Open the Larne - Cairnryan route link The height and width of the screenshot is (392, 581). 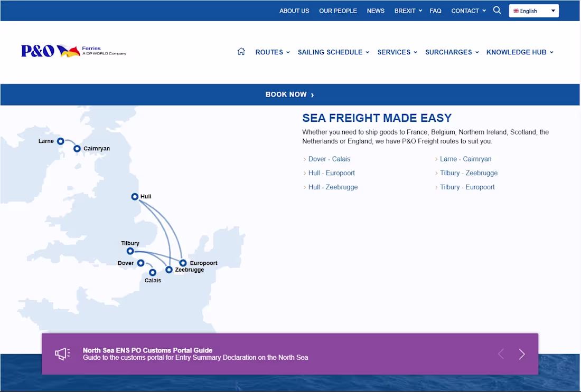[x=465, y=159]
